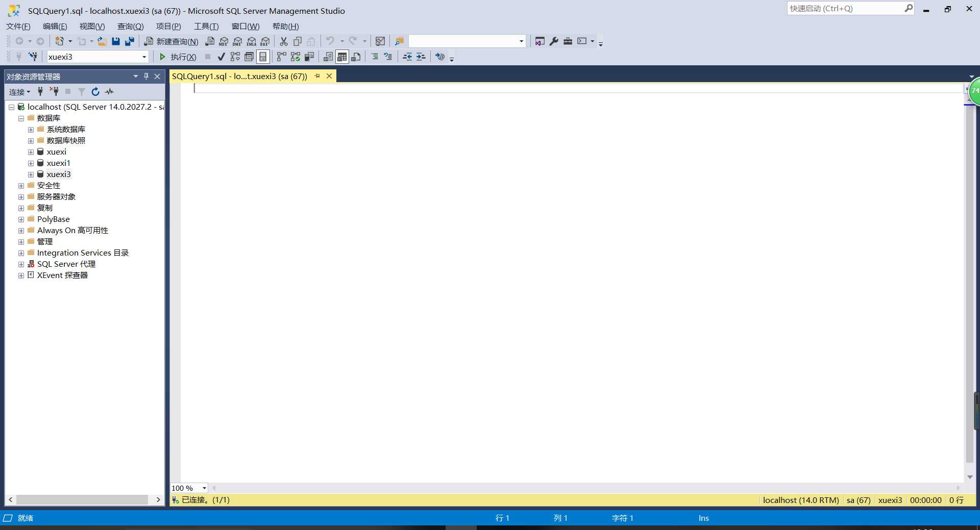
Task: Select the SQLQuery1.sql query tab
Action: pyautogui.click(x=239, y=76)
